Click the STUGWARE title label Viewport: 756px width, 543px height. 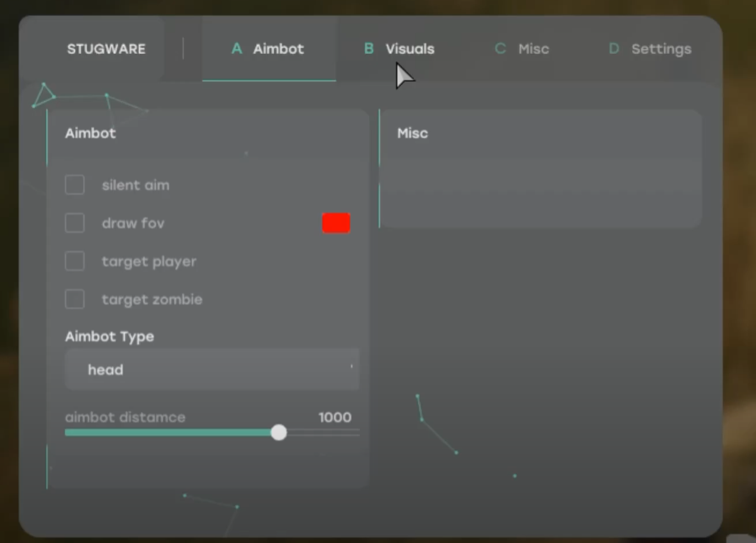[x=106, y=49]
